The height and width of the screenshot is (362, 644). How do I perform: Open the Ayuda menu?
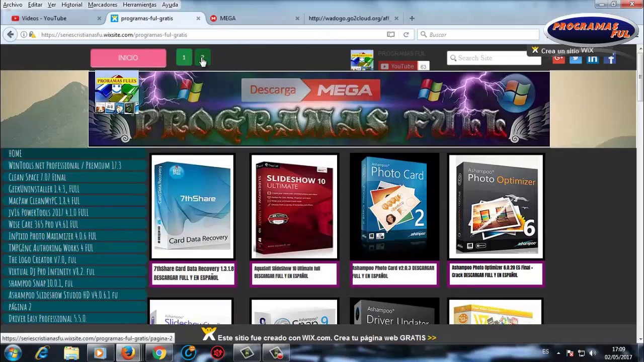(x=170, y=5)
